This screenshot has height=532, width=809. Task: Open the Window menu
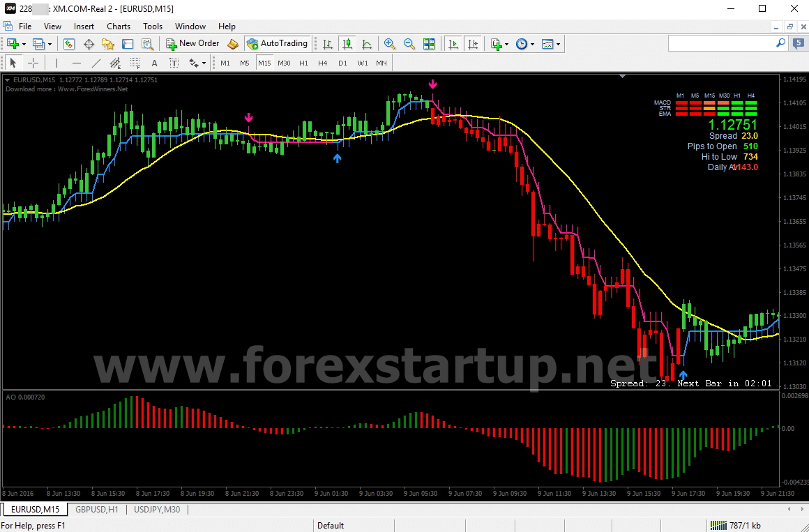pos(190,26)
